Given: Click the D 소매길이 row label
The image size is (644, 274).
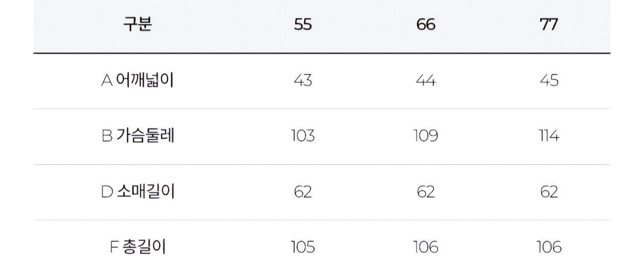Looking at the screenshot, I should tap(138, 192).
